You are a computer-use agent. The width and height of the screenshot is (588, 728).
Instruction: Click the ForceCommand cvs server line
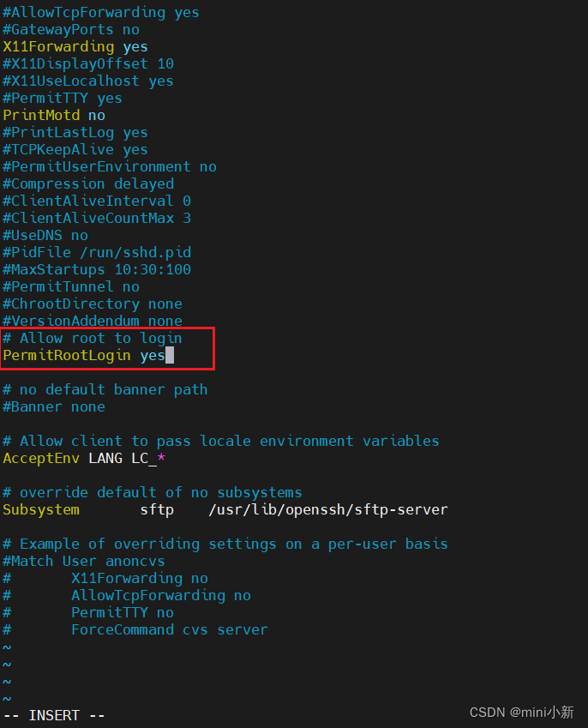click(x=170, y=630)
